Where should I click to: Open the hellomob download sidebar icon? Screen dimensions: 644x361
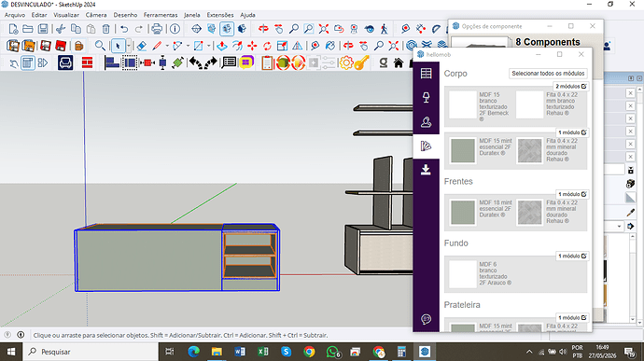coord(426,170)
